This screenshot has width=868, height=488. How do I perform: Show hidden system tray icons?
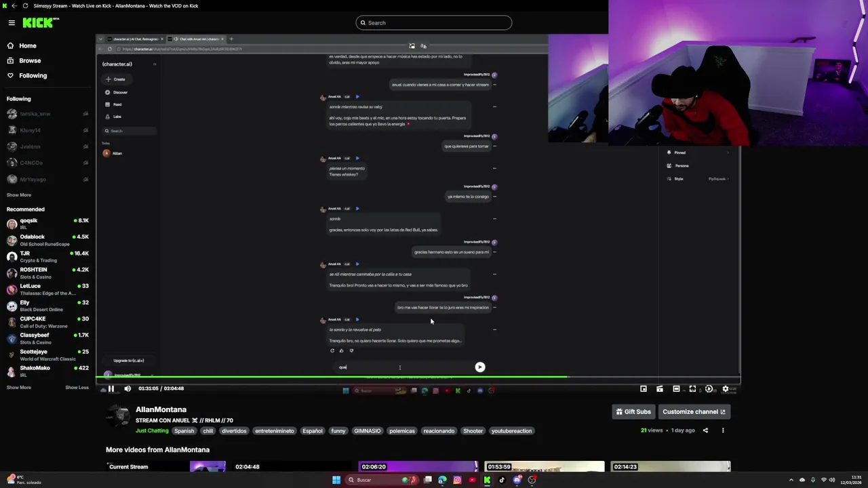pos(791,480)
